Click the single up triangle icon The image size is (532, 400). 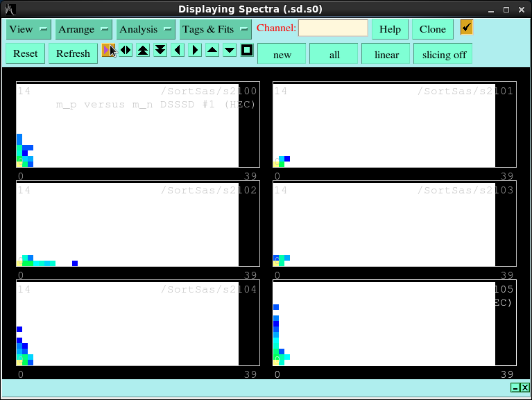[x=212, y=51]
